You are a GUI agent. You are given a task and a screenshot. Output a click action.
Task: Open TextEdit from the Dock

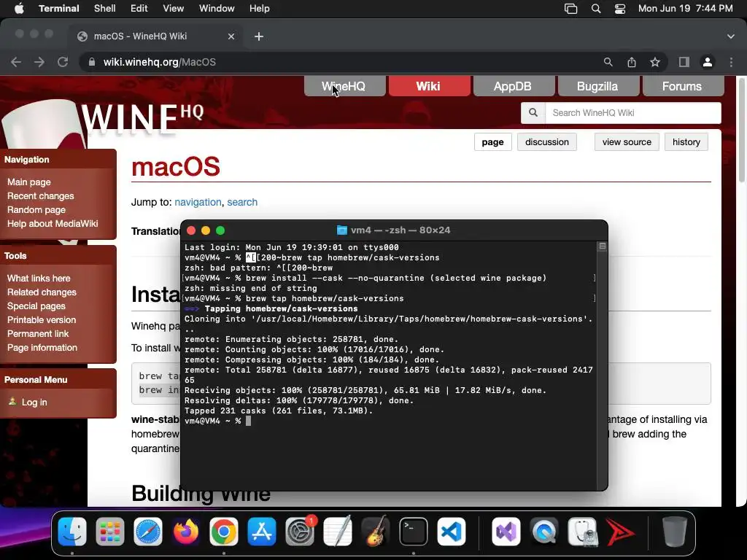coord(337,532)
